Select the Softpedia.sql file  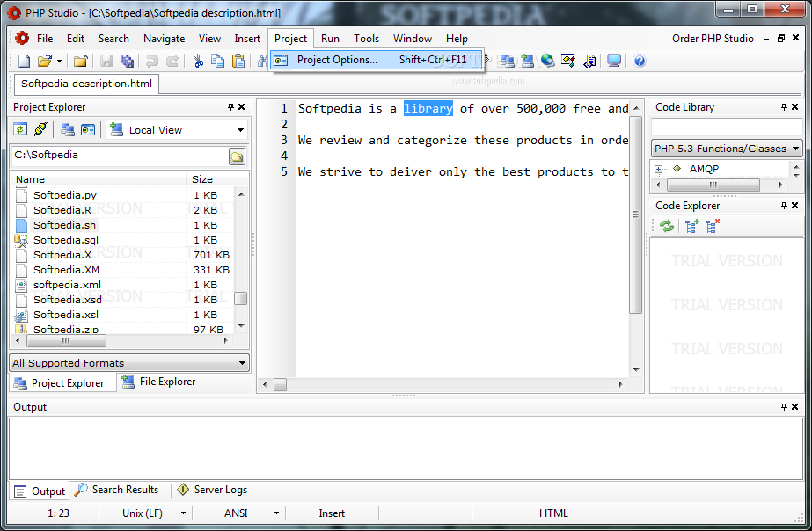[x=66, y=240]
